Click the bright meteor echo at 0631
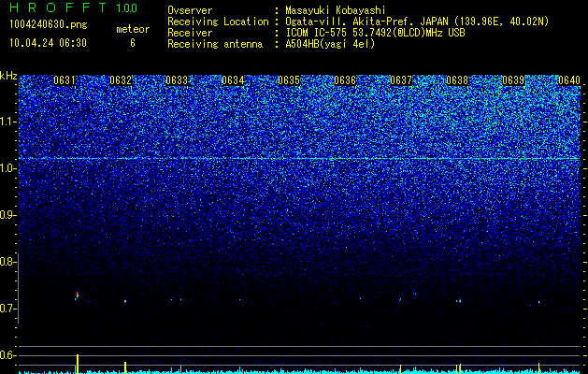 click(78, 295)
